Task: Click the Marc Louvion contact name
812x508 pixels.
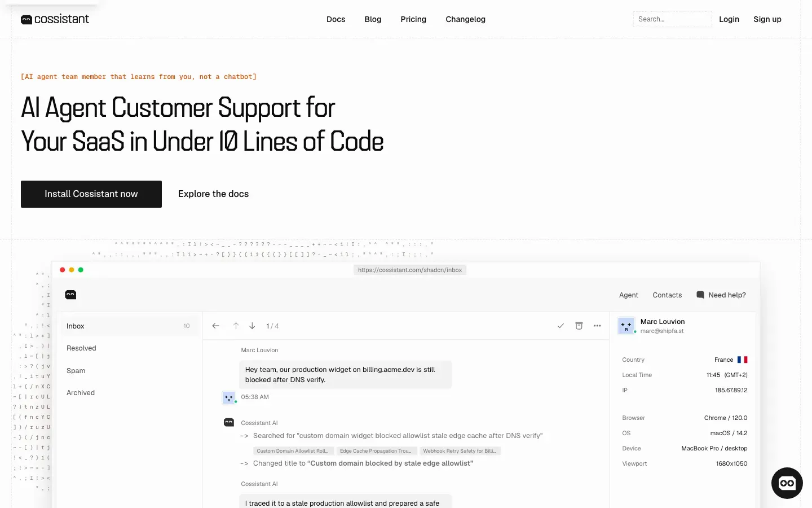Action: [663, 322]
